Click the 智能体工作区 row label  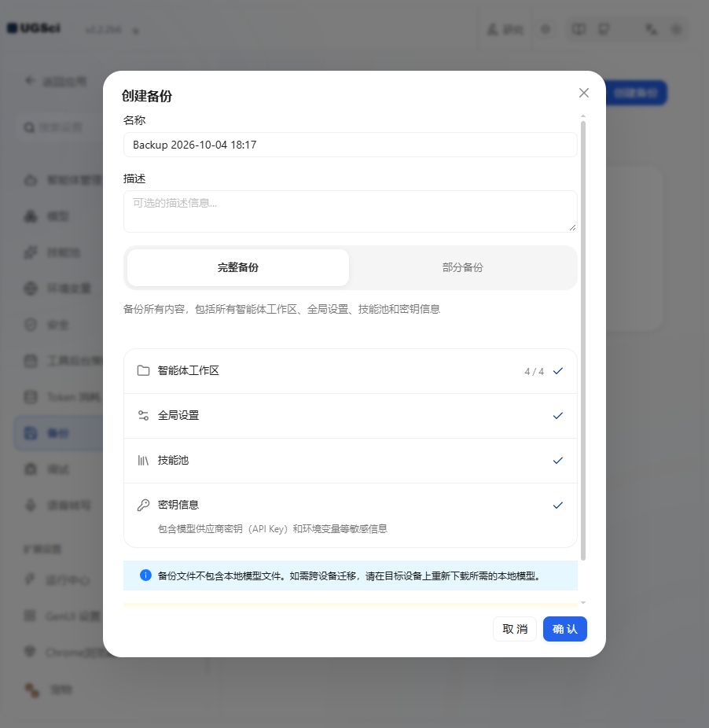[x=188, y=370]
